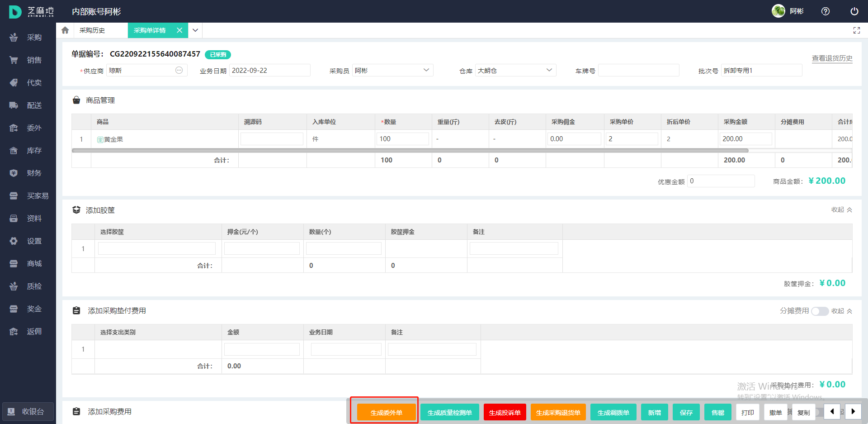Click the 阿彬 user avatar
This screenshot has width=868, height=424.
(778, 11)
